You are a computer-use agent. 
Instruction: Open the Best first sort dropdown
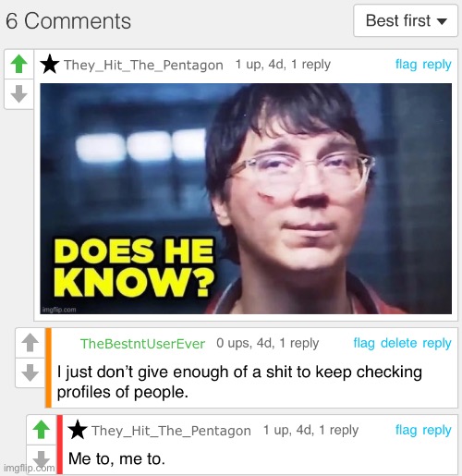(x=406, y=20)
